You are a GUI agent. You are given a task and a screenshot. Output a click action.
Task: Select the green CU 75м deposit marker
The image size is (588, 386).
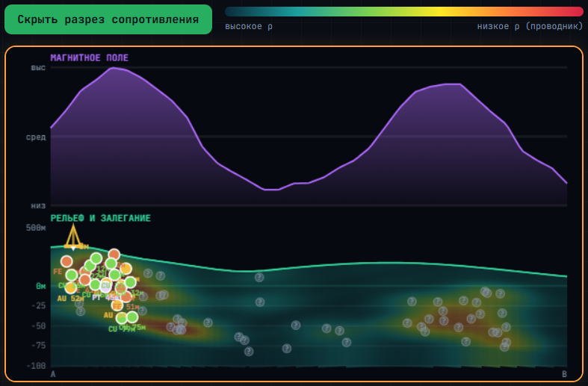tap(132, 317)
